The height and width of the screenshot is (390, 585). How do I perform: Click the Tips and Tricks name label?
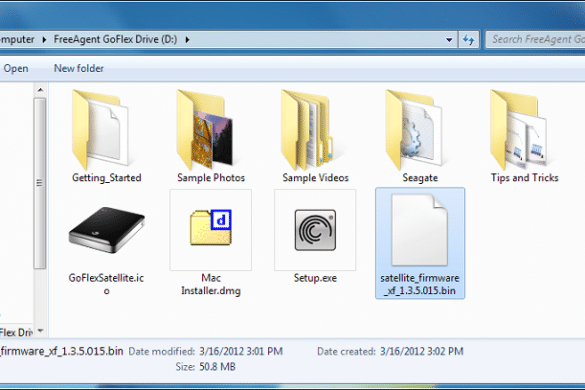point(525,178)
